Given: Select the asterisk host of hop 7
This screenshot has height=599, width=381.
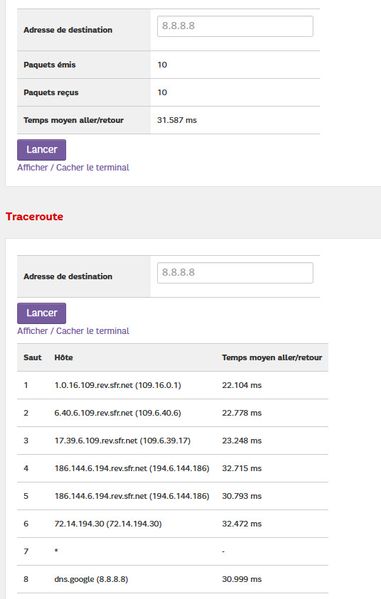Looking at the screenshot, I should [56, 551].
